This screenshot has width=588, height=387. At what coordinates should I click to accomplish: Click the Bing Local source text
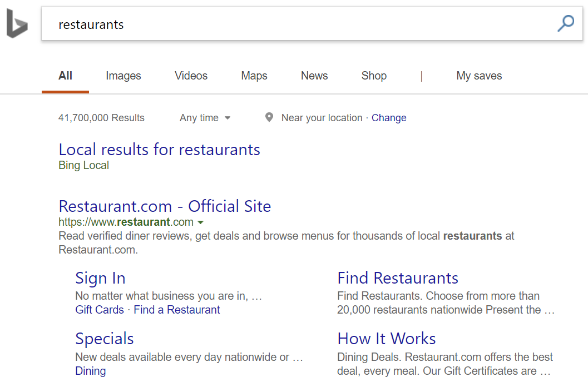click(83, 165)
